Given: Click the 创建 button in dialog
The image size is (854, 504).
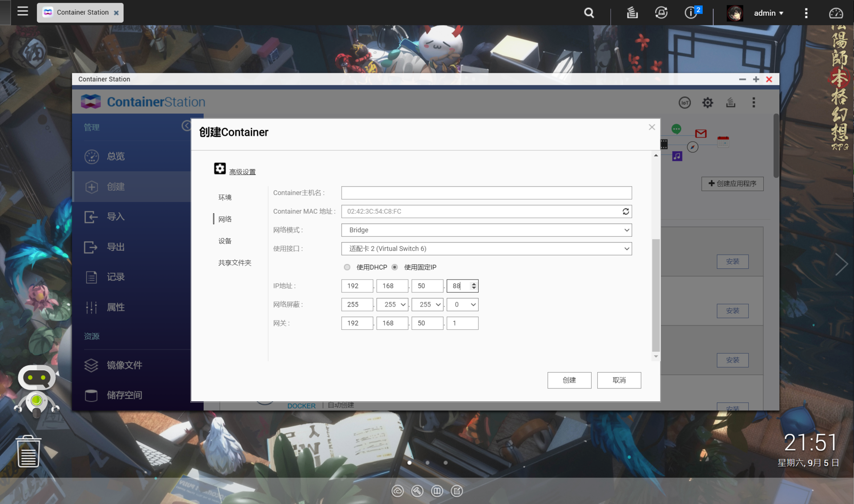Looking at the screenshot, I should coord(569,380).
